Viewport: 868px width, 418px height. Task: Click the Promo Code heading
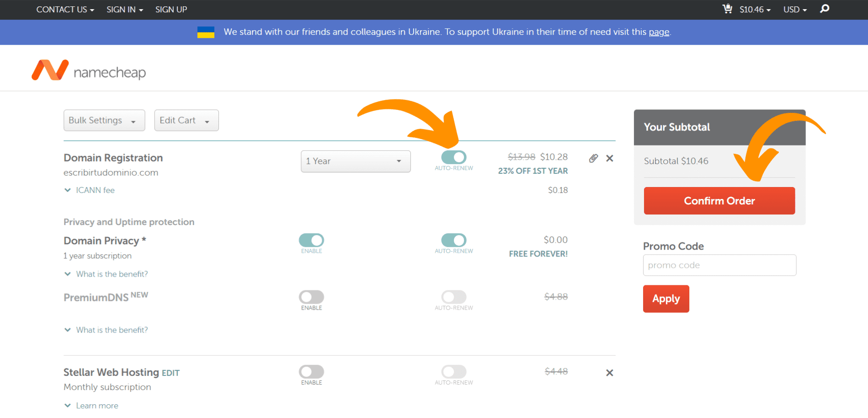click(x=673, y=247)
